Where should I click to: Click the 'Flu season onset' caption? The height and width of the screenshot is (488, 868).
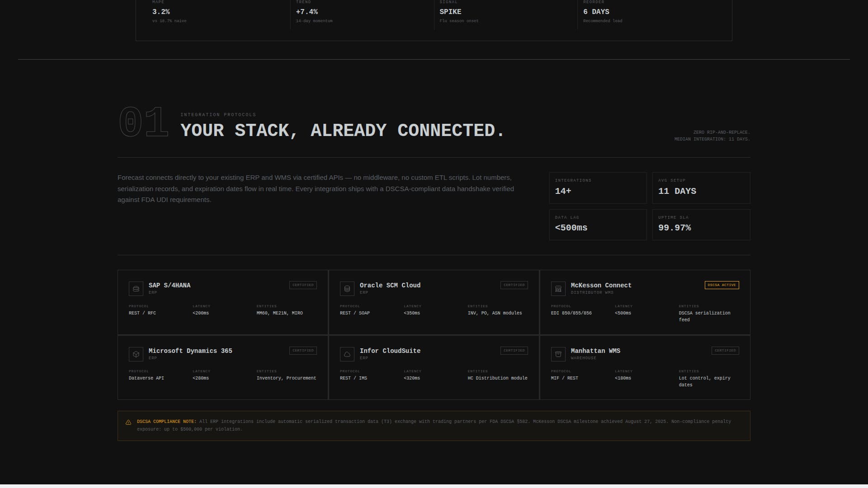(x=459, y=21)
